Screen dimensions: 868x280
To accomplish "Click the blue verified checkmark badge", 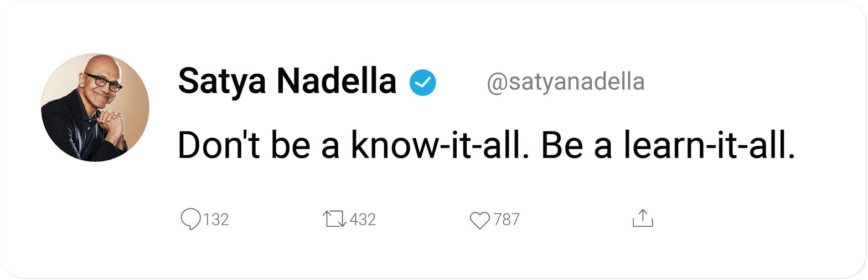I will tap(423, 83).
